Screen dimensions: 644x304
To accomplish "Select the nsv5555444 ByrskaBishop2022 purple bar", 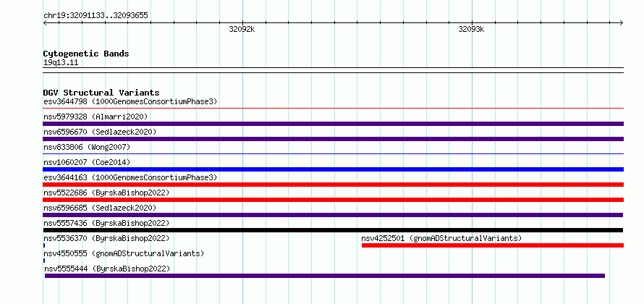I will tap(324, 276).
